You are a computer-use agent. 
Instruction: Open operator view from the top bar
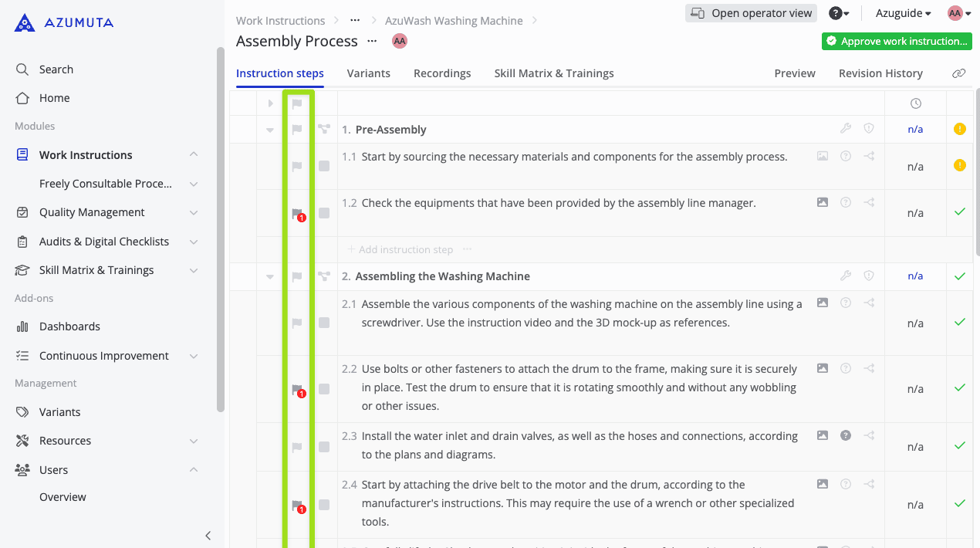pos(750,13)
